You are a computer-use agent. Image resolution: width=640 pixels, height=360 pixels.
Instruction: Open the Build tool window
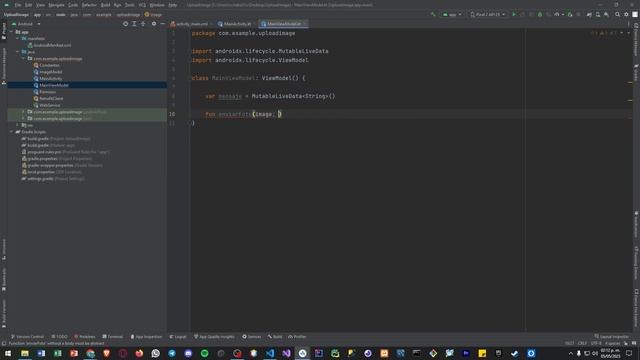(275, 337)
